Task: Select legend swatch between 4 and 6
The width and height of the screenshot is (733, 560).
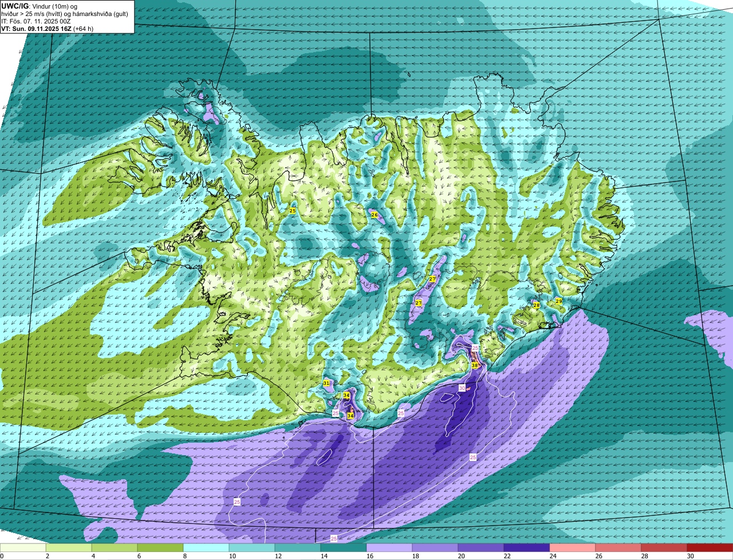Action: [x=115, y=548]
